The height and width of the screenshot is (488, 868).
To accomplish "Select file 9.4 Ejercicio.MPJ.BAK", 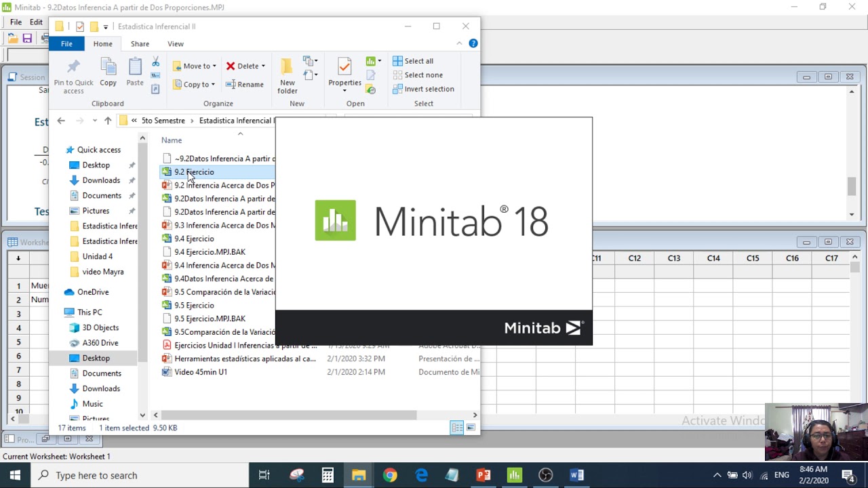I will [210, 252].
